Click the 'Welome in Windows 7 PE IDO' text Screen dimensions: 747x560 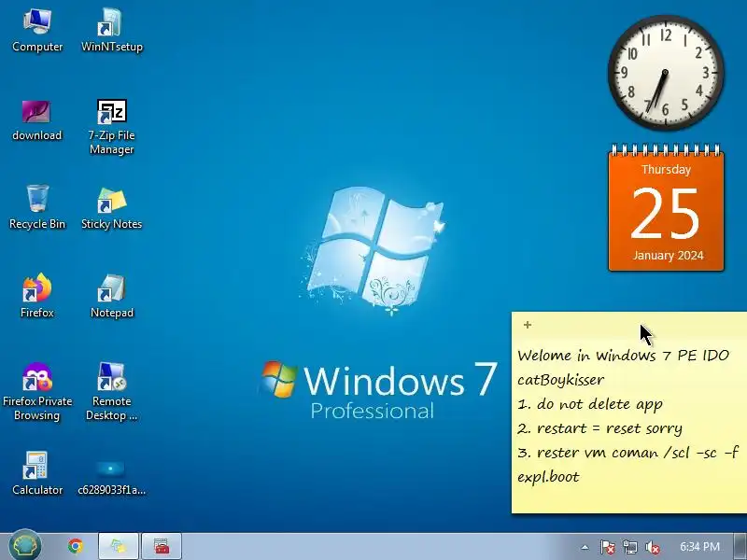tap(624, 356)
